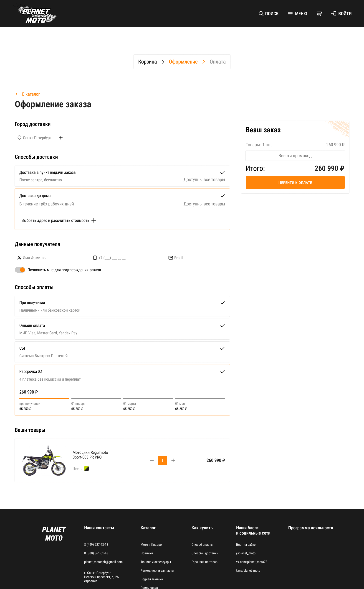Click the Planet Moto header logo
The height and width of the screenshot is (589, 364).
click(x=37, y=15)
